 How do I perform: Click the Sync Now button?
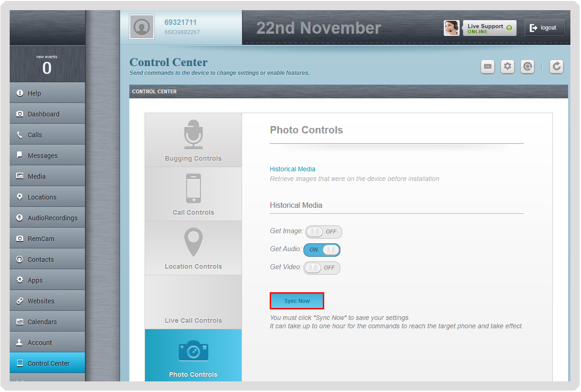click(x=297, y=301)
